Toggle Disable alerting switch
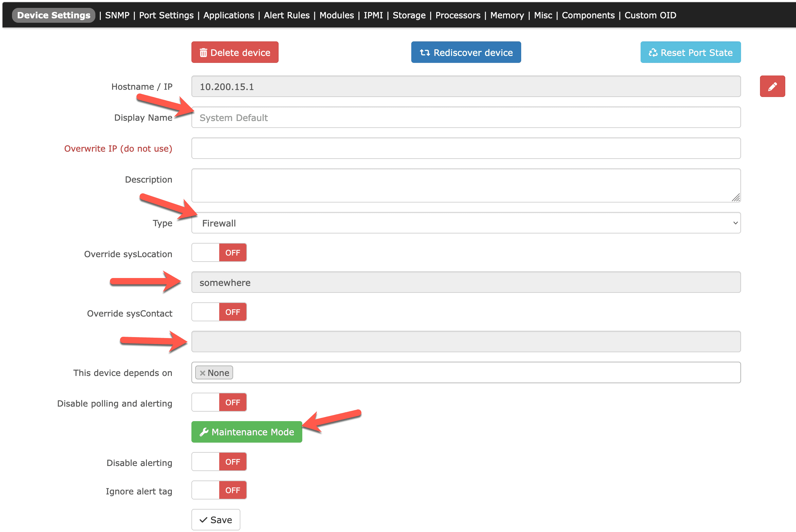 point(219,462)
